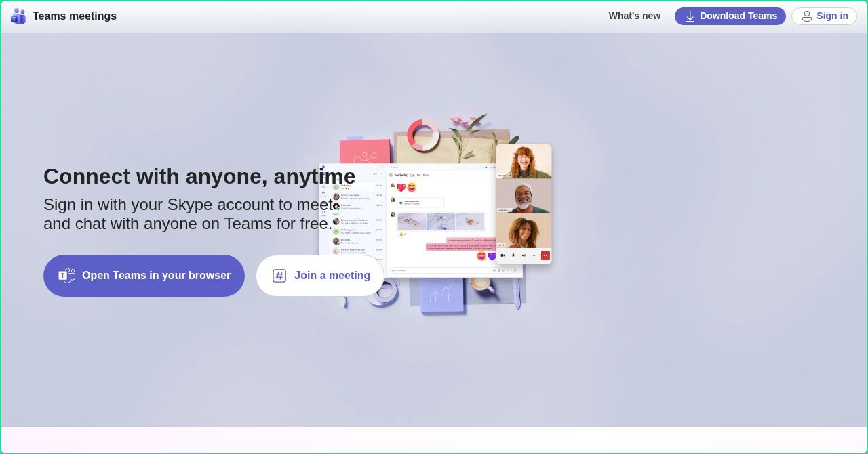Open more options (ellipsis) in the call controls
The image size is (868, 454).
(x=534, y=255)
